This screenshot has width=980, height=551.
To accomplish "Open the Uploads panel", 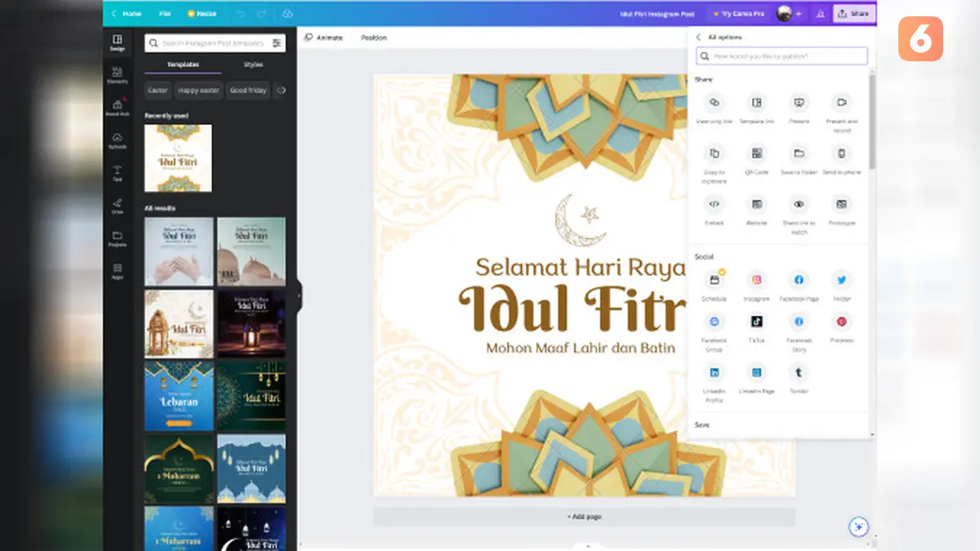I will [x=117, y=140].
